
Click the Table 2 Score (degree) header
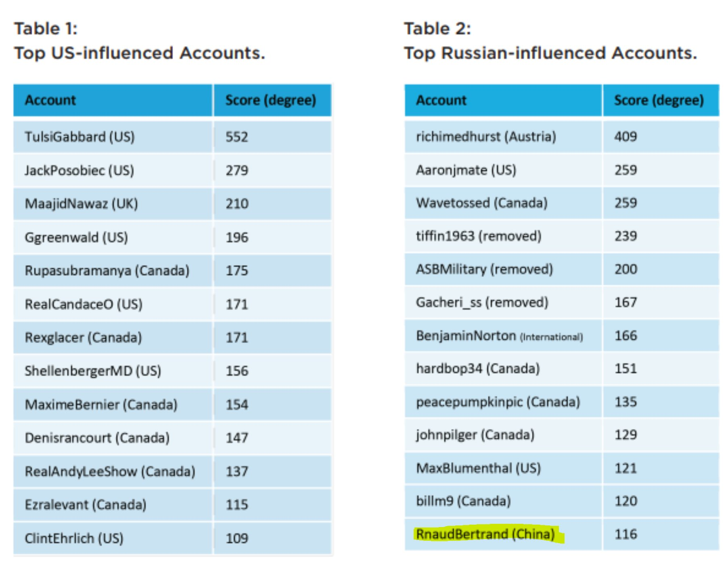coord(659,100)
